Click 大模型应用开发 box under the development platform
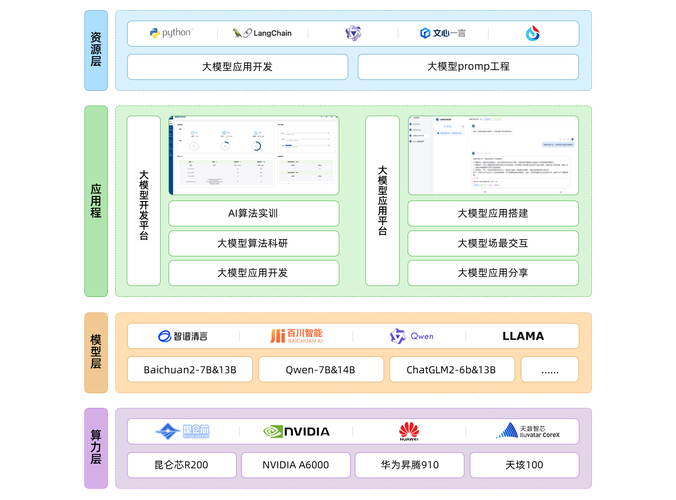Viewport: 676px width, 500px height. click(x=254, y=273)
